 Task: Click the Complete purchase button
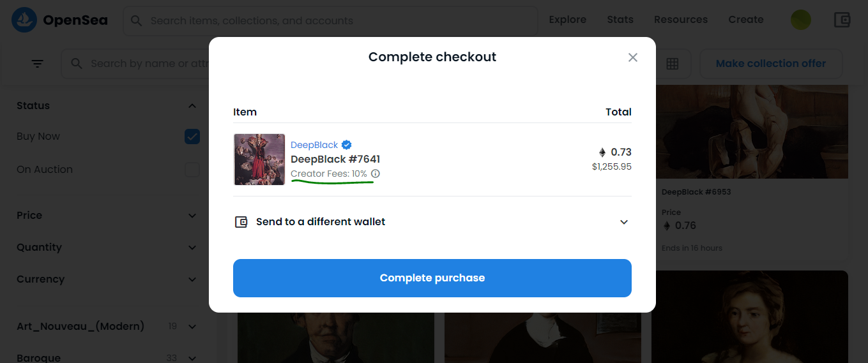[432, 278]
